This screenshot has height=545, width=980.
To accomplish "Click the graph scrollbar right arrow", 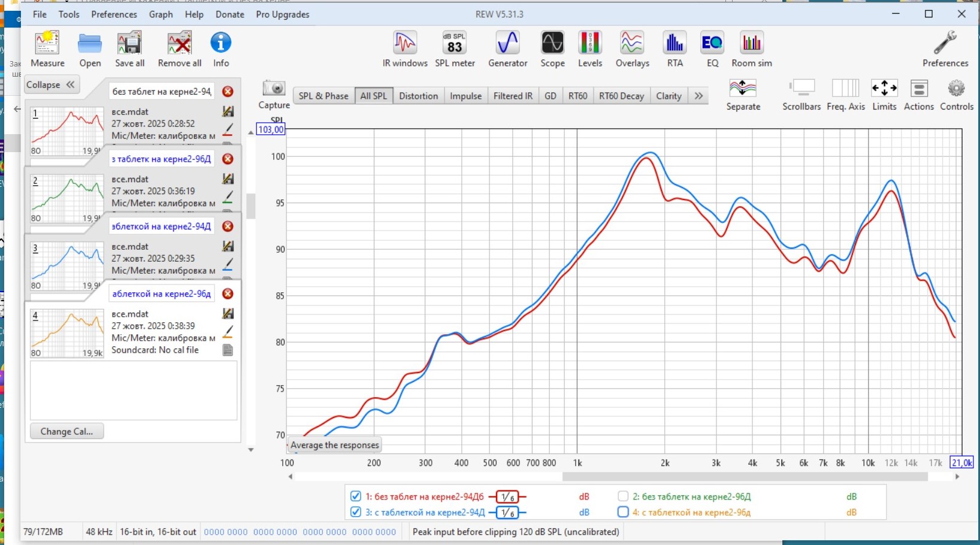I will click(x=957, y=477).
